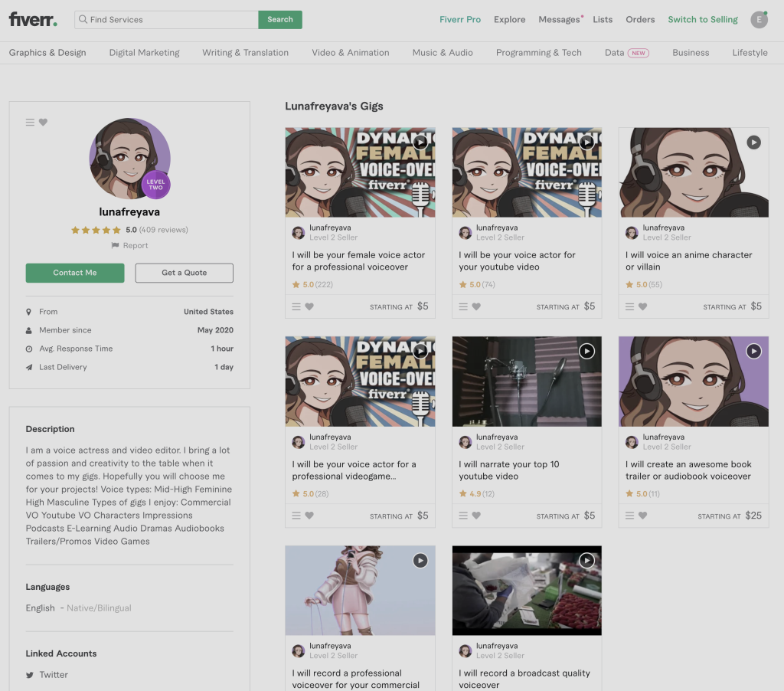Add videogame voice actor gig to list
The height and width of the screenshot is (691, 784).
pyautogui.click(x=296, y=516)
